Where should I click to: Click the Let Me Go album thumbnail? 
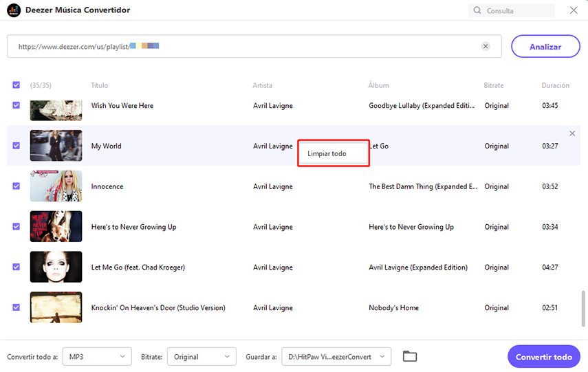click(56, 267)
